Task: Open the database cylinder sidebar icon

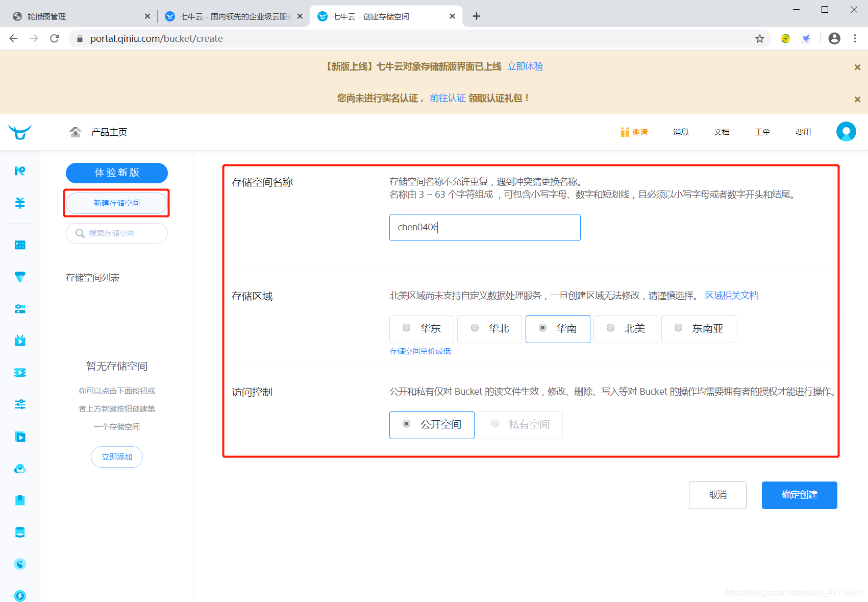Action: tap(20, 532)
